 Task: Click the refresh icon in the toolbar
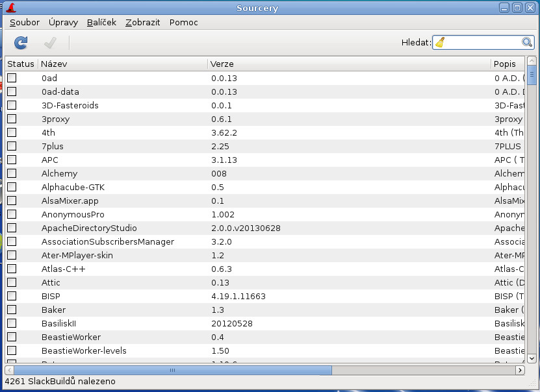21,43
